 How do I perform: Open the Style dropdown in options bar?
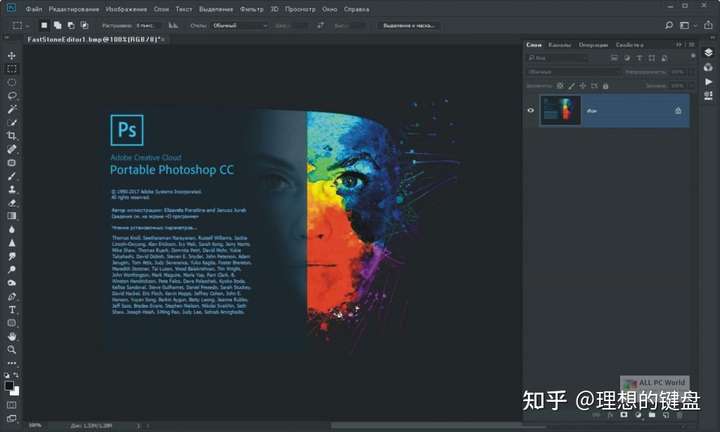pyautogui.click(x=239, y=26)
